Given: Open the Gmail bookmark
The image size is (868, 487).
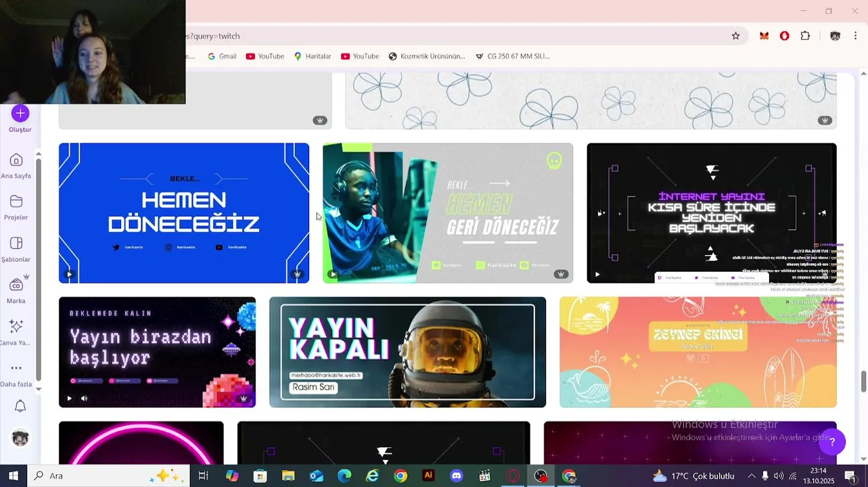Looking at the screenshot, I should [x=221, y=56].
